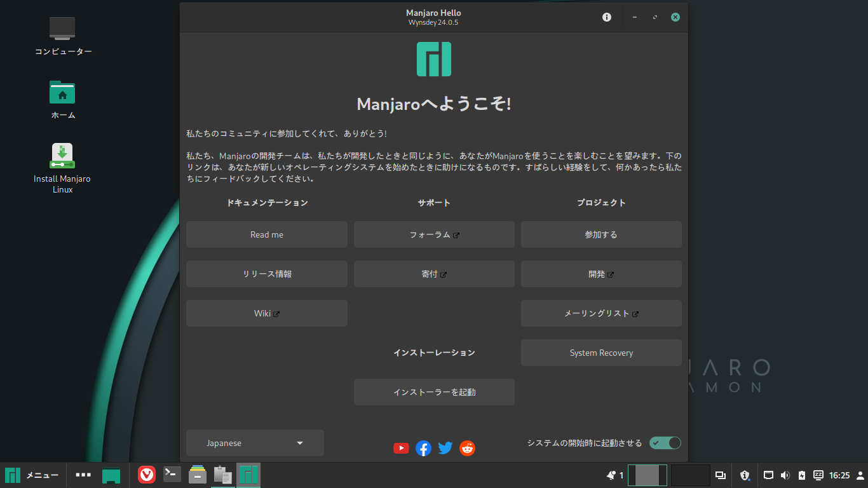Screen dimensions: 868x488
Task: Launch the installer button (インストーラーを起動)
Action: (x=434, y=392)
